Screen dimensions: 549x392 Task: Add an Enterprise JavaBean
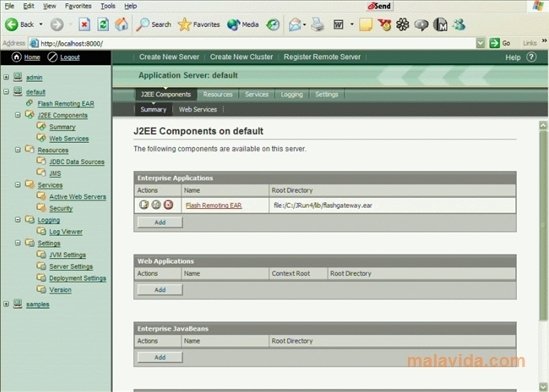click(160, 357)
